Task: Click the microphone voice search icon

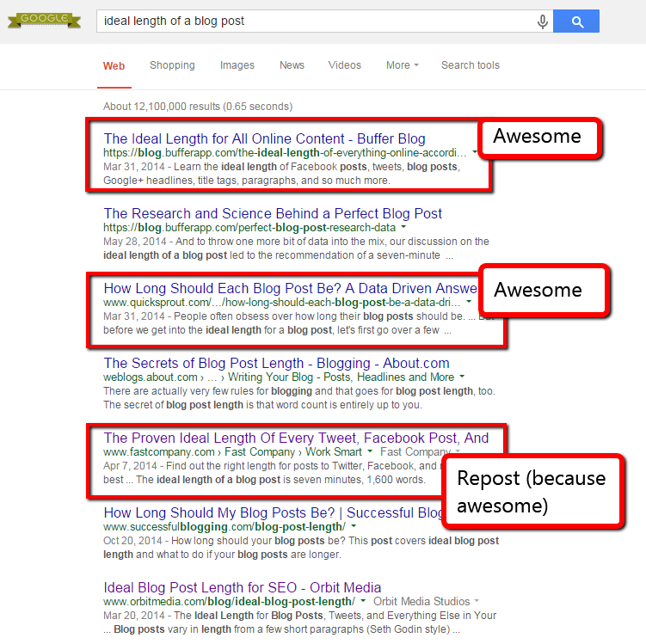Action: pyautogui.click(x=543, y=21)
